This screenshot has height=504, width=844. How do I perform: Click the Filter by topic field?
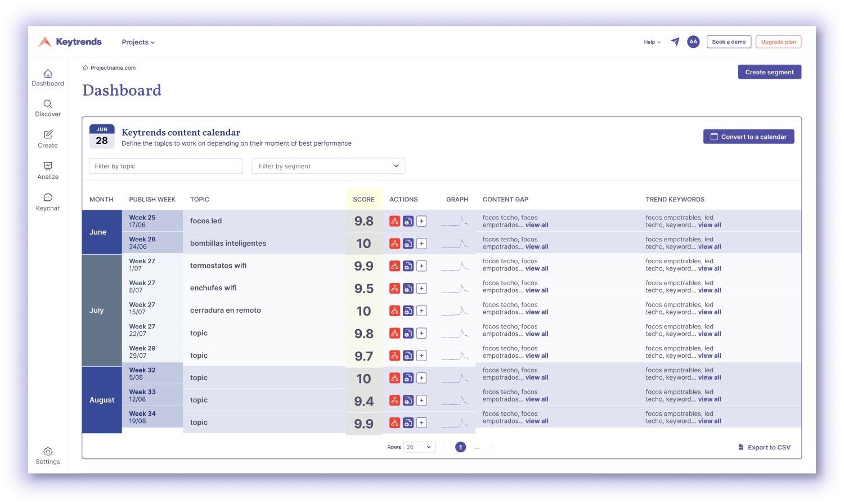[166, 166]
